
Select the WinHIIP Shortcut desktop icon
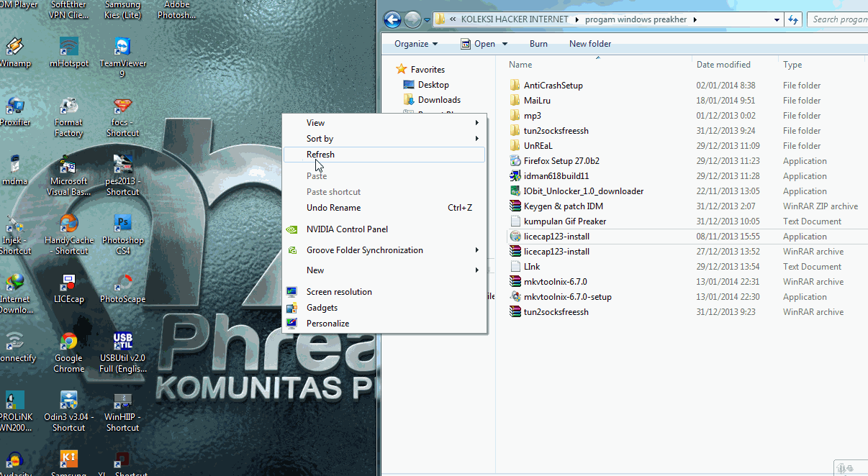pyautogui.click(x=123, y=411)
